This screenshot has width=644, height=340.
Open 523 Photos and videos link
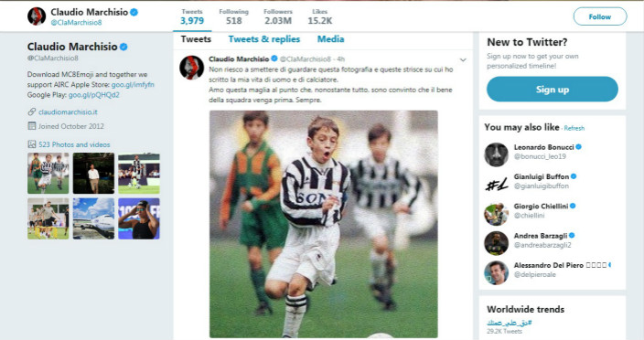tap(74, 144)
